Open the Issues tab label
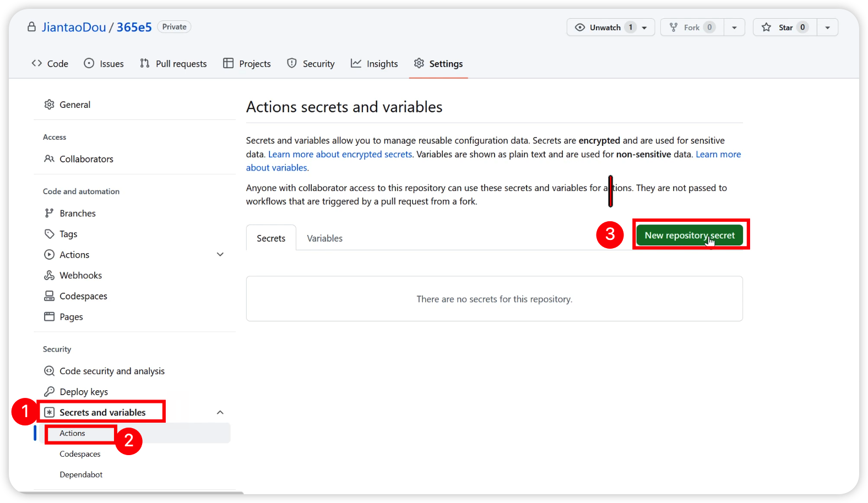This screenshot has height=503, width=868. (x=112, y=64)
